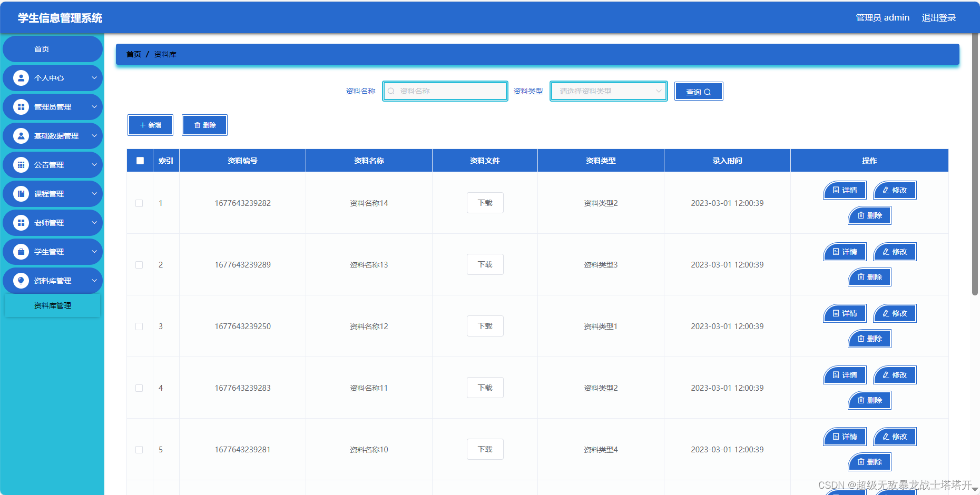Click the 管理员管理 grid icon in sidebar
This screenshot has height=495, width=980.
pos(21,107)
